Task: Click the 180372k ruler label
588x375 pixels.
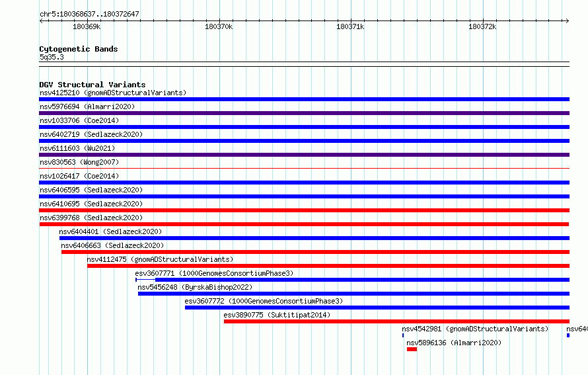Action: tap(482, 26)
